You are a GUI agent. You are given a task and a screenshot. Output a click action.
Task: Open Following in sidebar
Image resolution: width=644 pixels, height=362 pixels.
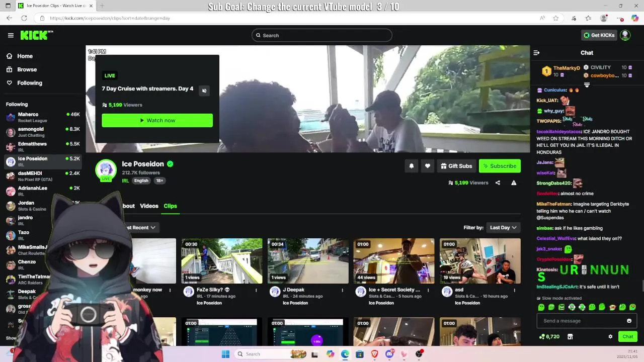[x=30, y=83]
